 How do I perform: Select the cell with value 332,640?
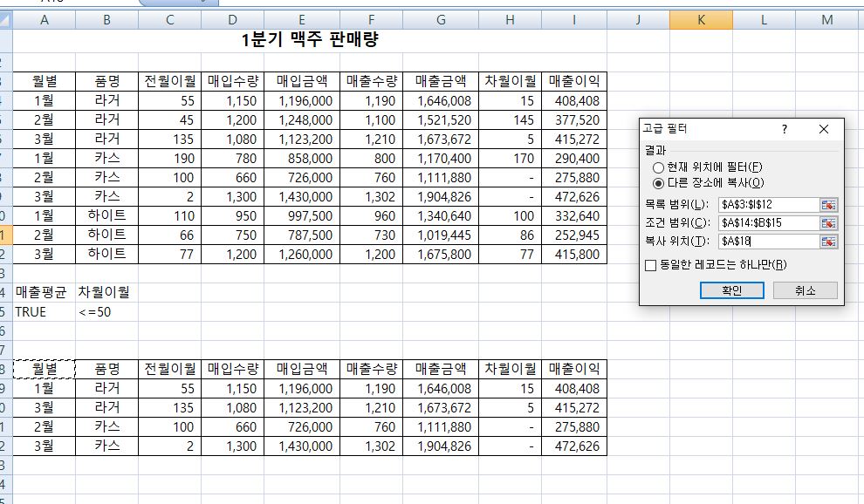pos(574,216)
